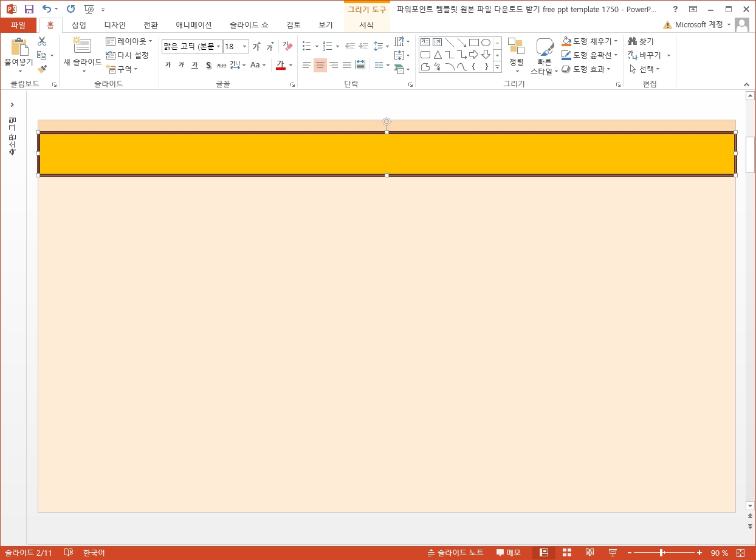Click the zoom slider handle
The height and width of the screenshot is (560, 756).
point(661,553)
